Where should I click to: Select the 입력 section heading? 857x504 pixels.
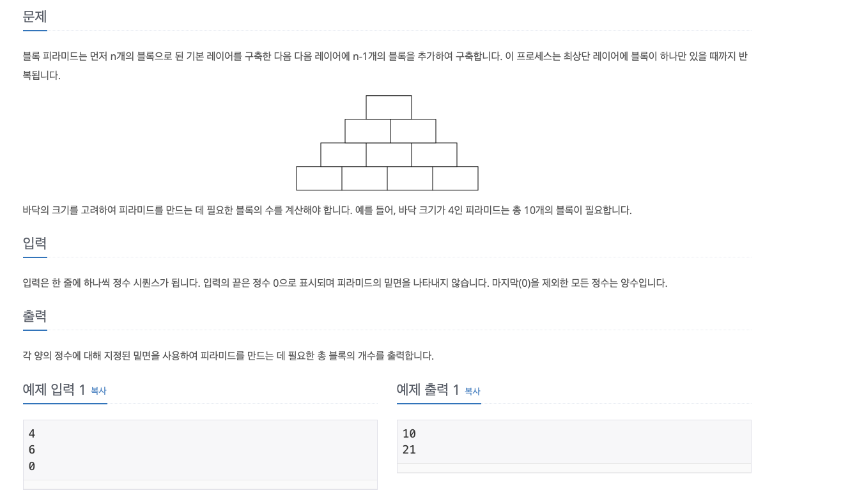click(x=35, y=243)
